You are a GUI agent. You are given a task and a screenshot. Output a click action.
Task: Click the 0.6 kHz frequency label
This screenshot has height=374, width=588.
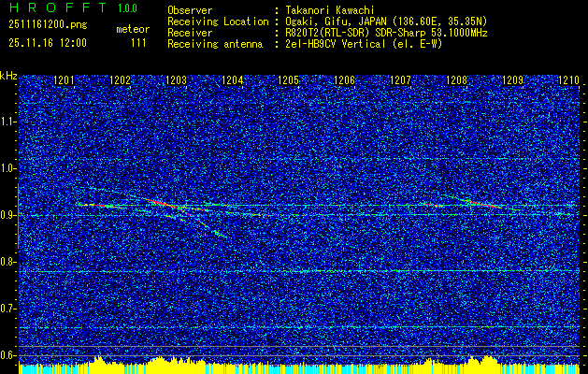[x=7, y=355]
